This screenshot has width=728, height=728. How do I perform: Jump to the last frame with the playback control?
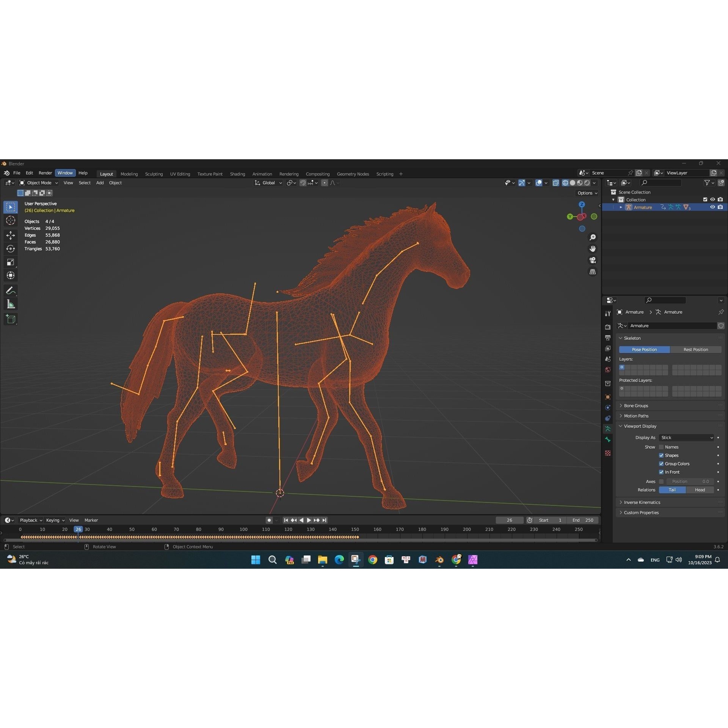[x=325, y=520]
